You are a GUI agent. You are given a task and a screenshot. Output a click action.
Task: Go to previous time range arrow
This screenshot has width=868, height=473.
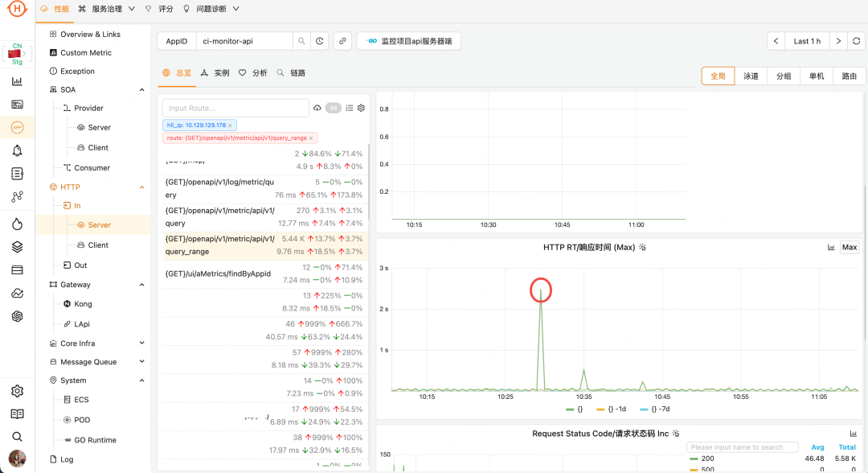click(776, 41)
